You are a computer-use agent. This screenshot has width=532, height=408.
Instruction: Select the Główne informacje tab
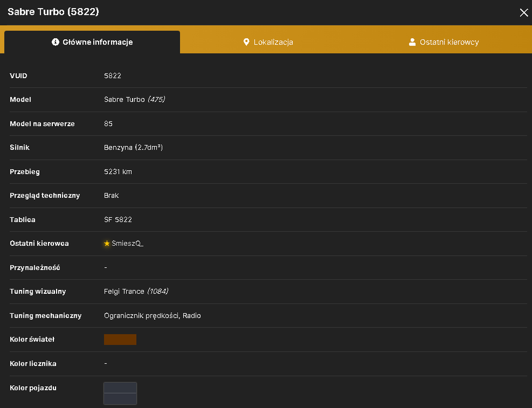[x=92, y=42]
